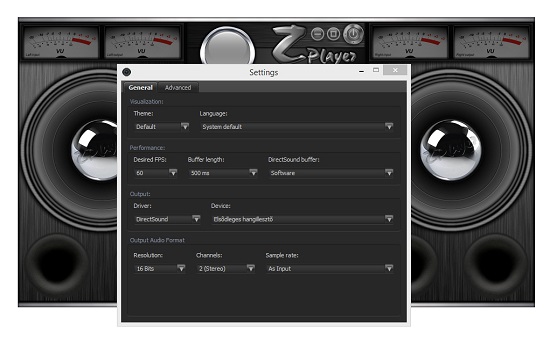The image size is (550, 361).
Task: Click the "Visualization:" section label
Action: click(x=146, y=102)
